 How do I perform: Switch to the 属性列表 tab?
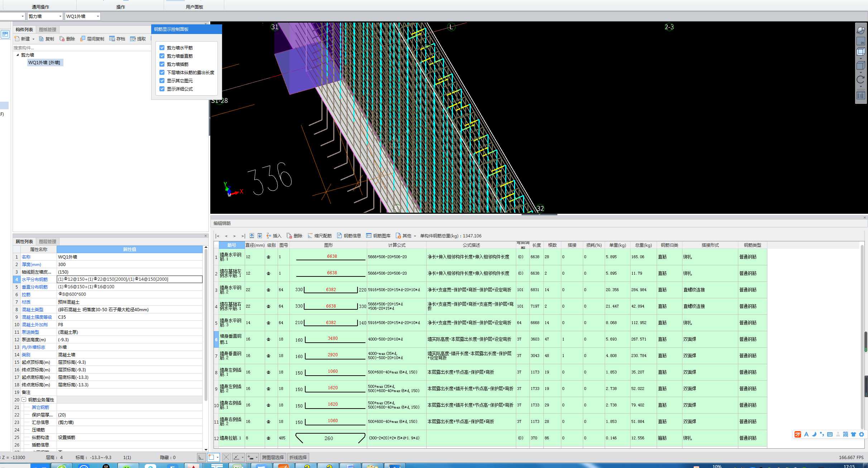point(24,241)
